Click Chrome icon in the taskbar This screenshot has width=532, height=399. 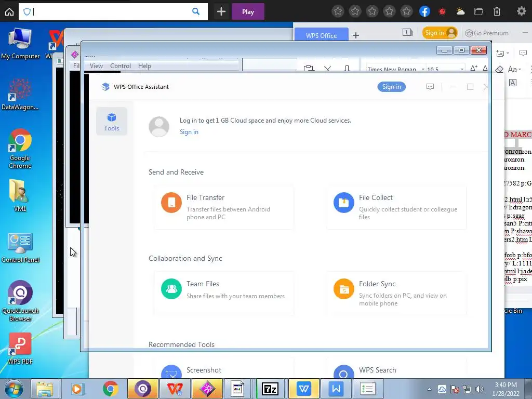[x=110, y=389]
